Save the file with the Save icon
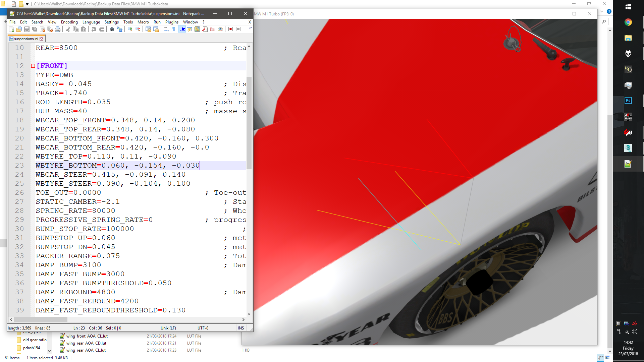Screen dimensions: 644x362 pyautogui.click(x=27, y=29)
